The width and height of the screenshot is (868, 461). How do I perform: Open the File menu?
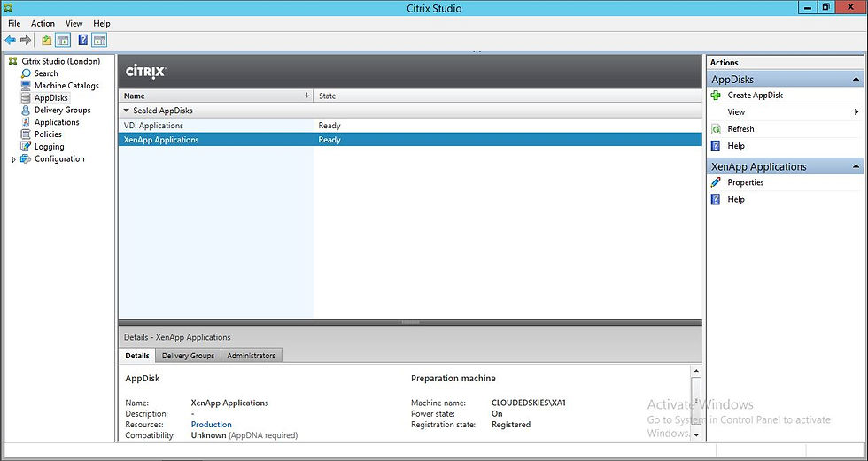(14, 23)
